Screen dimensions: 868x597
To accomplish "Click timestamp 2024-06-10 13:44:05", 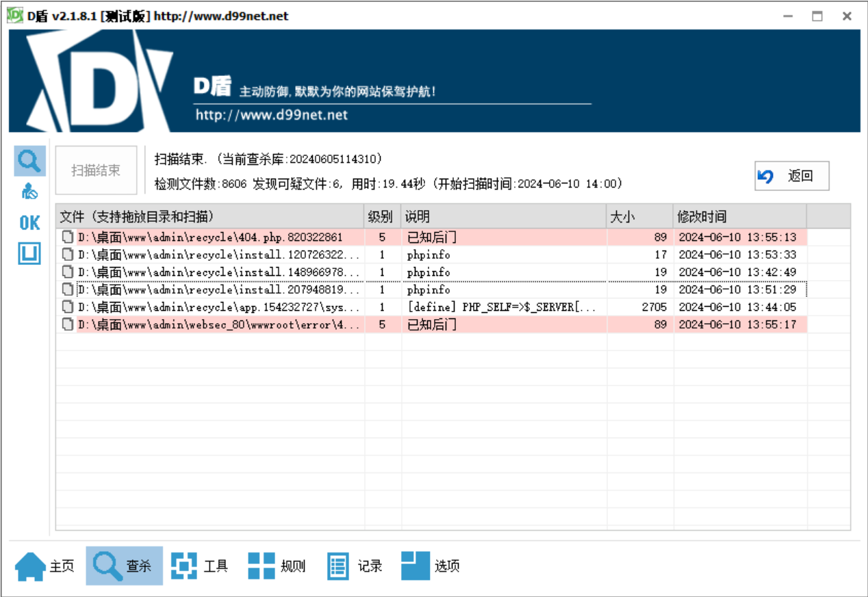I will 737,307.
